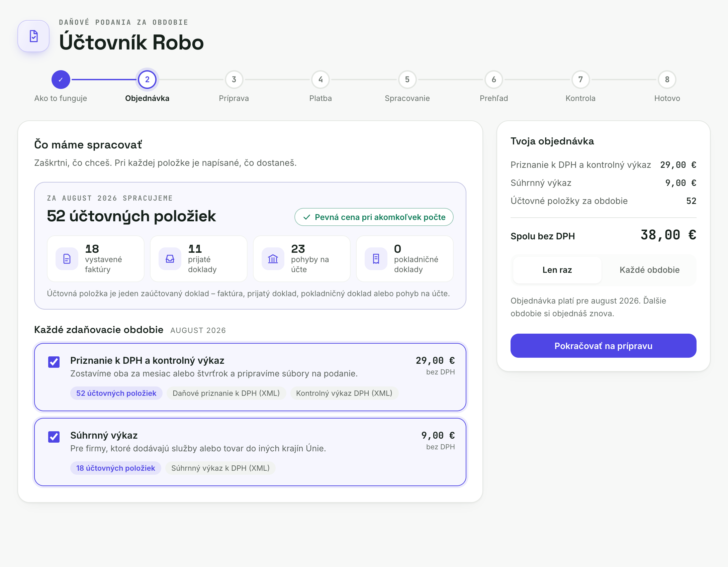
Task: Click Pokračovať na prípravu button
Action: point(603,346)
